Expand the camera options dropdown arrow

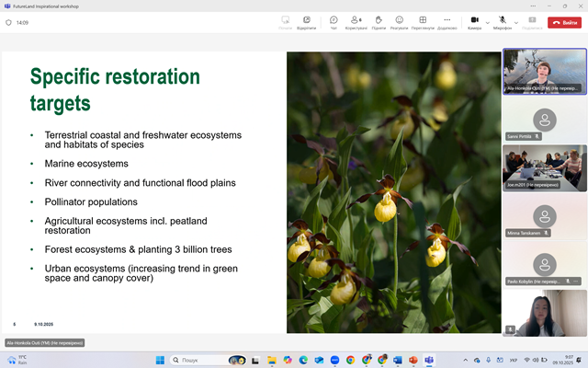click(x=488, y=22)
